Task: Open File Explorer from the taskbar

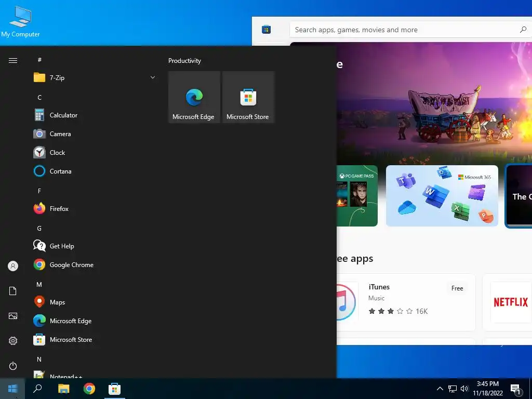Action: (x=63, y=389)
